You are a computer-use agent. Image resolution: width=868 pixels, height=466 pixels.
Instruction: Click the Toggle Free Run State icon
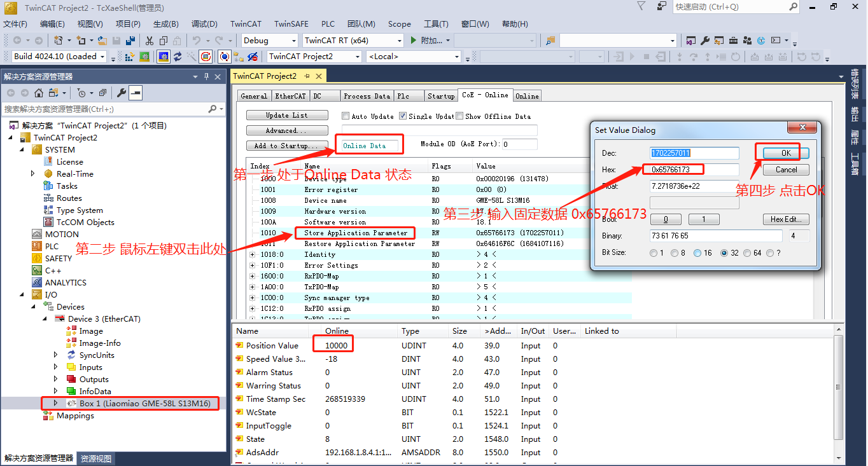tap(206, 57)
